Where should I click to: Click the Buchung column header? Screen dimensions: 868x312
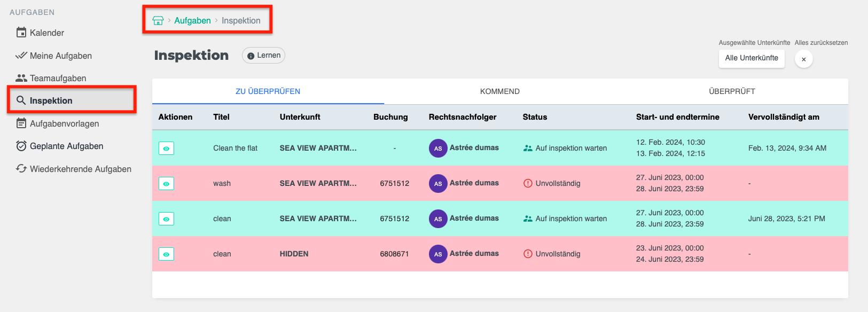coord(390,117)
